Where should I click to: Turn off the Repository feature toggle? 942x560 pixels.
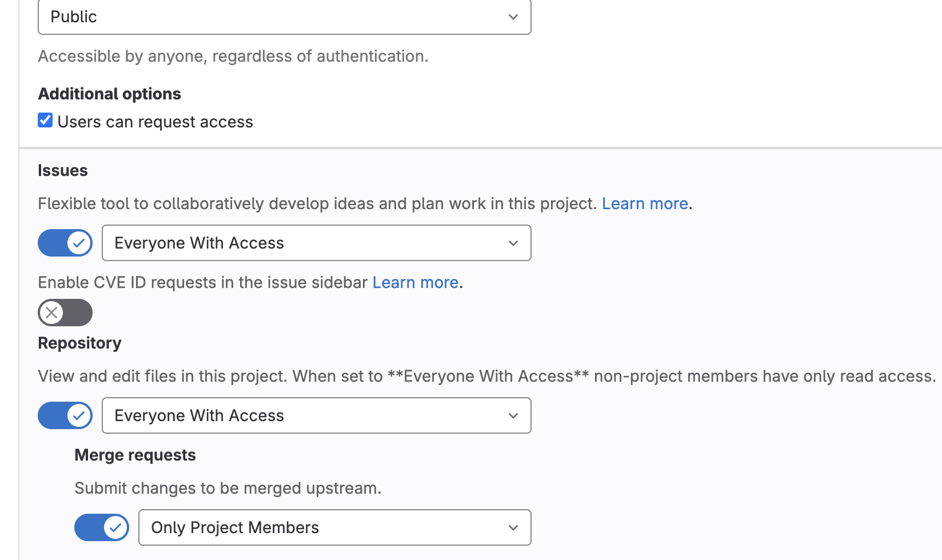pyautogui.click(x=65, y=416)
